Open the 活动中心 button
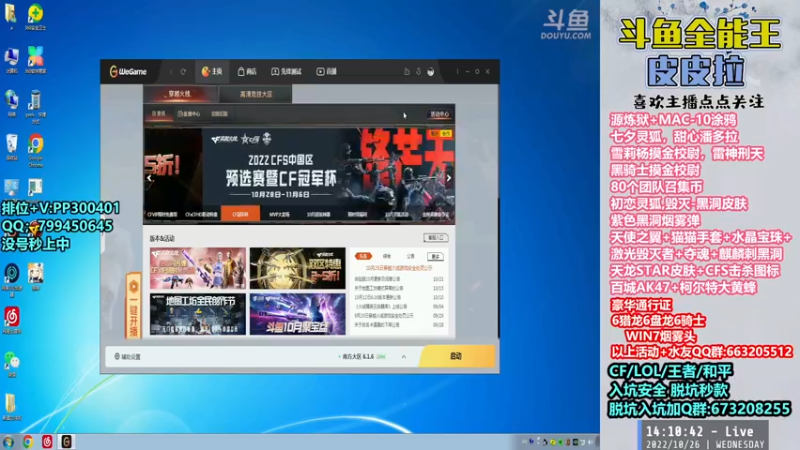This screenshot has width=800, height=450. pos(439,114)
